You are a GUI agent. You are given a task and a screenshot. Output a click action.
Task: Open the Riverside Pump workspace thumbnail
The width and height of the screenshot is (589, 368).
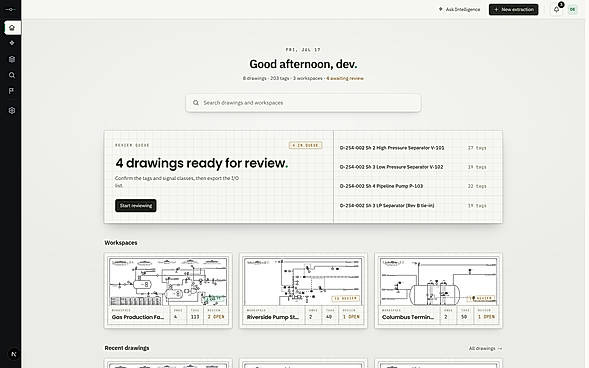pos(303,282)
